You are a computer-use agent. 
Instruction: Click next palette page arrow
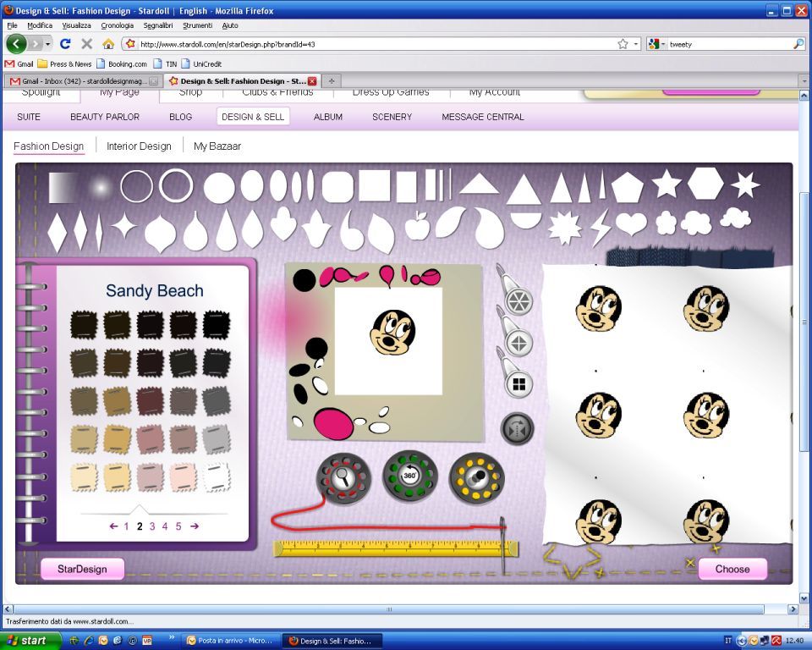coord(195,526)
